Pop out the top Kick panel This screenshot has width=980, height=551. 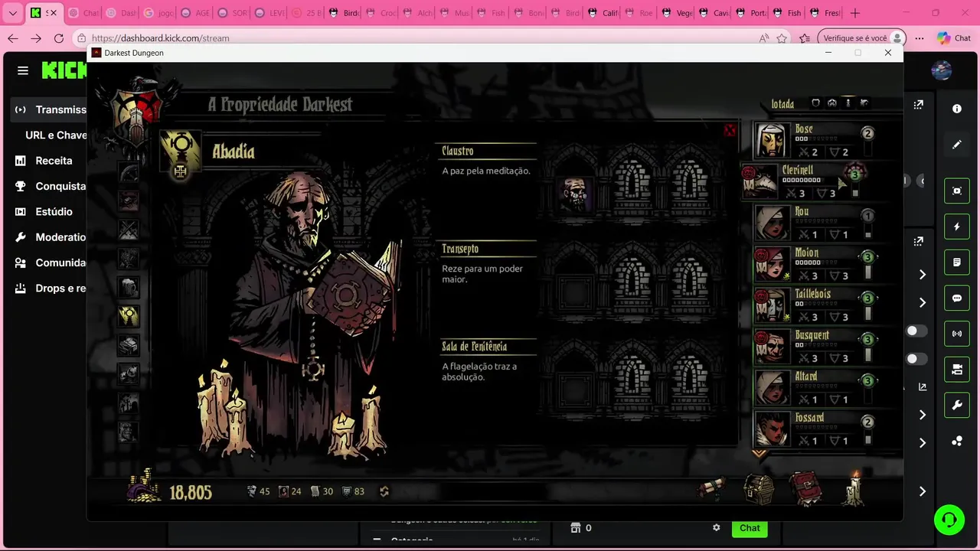coord(919,104)
